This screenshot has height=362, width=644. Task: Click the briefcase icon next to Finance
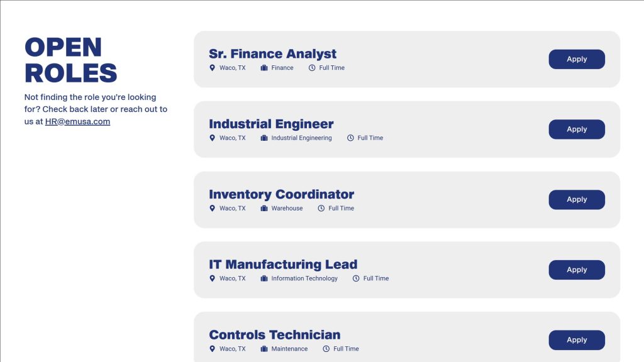pyautogui.click(x=264, y=68)
